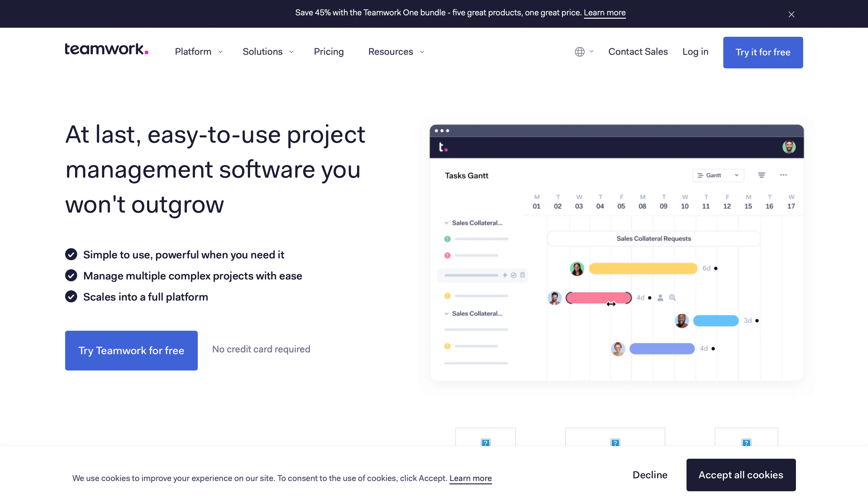
Task: Click the red status dot task
Action: [x=447, y=255]
